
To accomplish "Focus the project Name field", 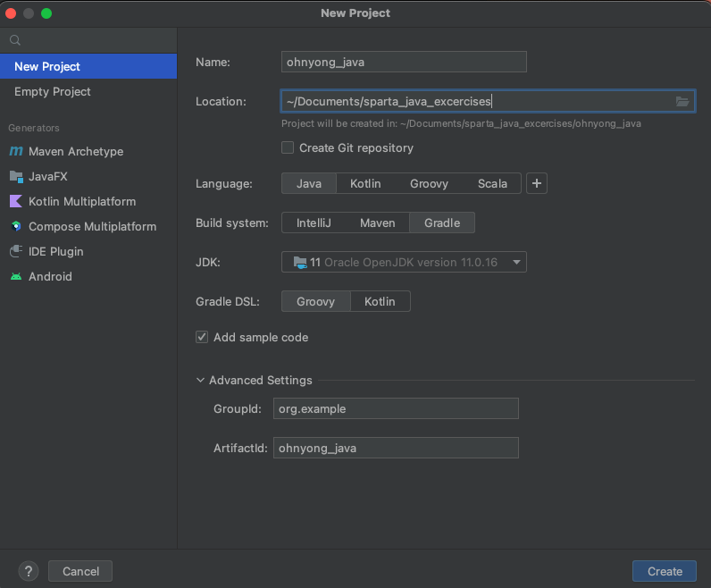I will pos(404,62).
